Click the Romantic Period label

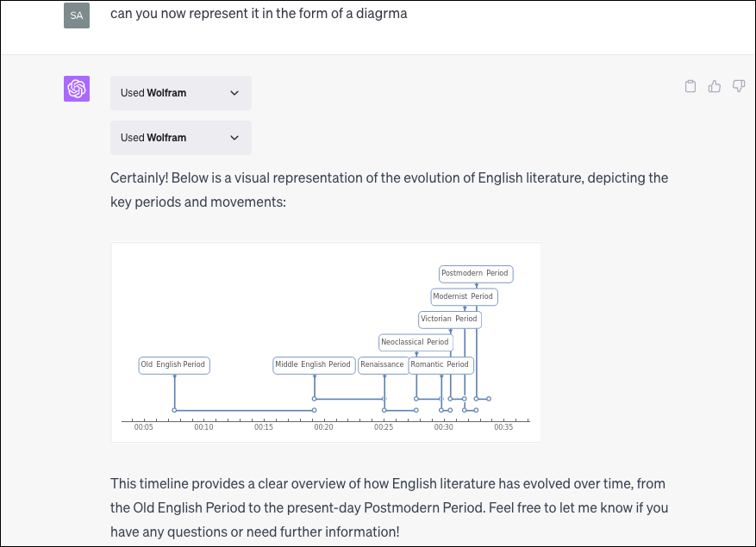coord(441,365)
